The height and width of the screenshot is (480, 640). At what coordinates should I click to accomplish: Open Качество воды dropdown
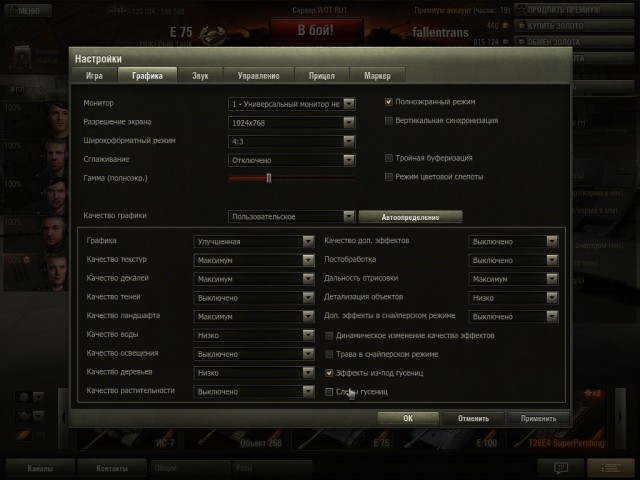tap(254, 336)
